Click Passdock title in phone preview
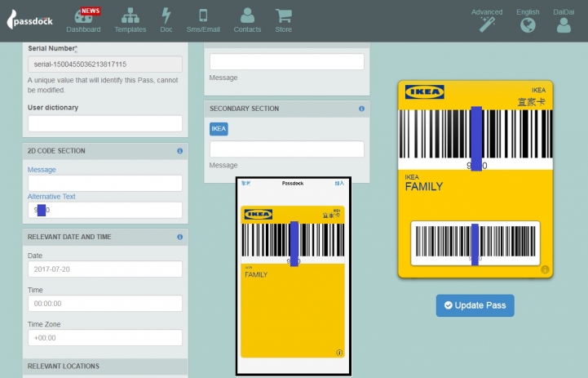Viewport: 588px width, 378px height. pyautogui.click(x=293, y=183)
